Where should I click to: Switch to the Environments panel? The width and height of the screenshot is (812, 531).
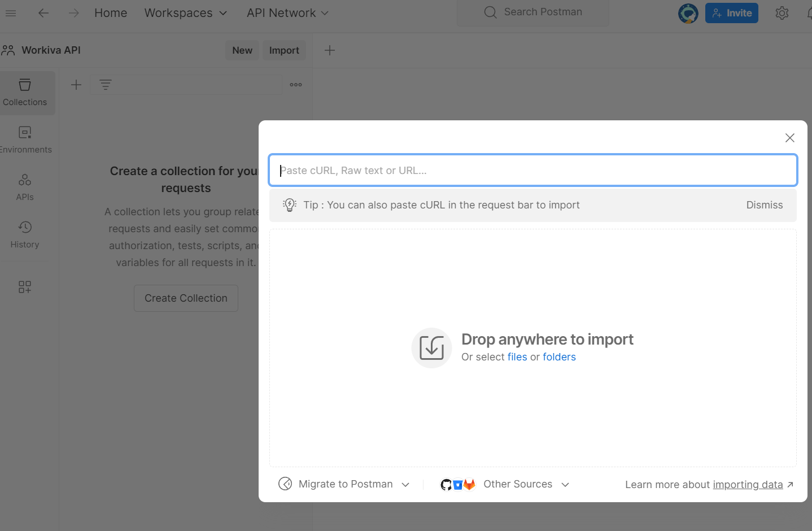click(x=25, y=138)
